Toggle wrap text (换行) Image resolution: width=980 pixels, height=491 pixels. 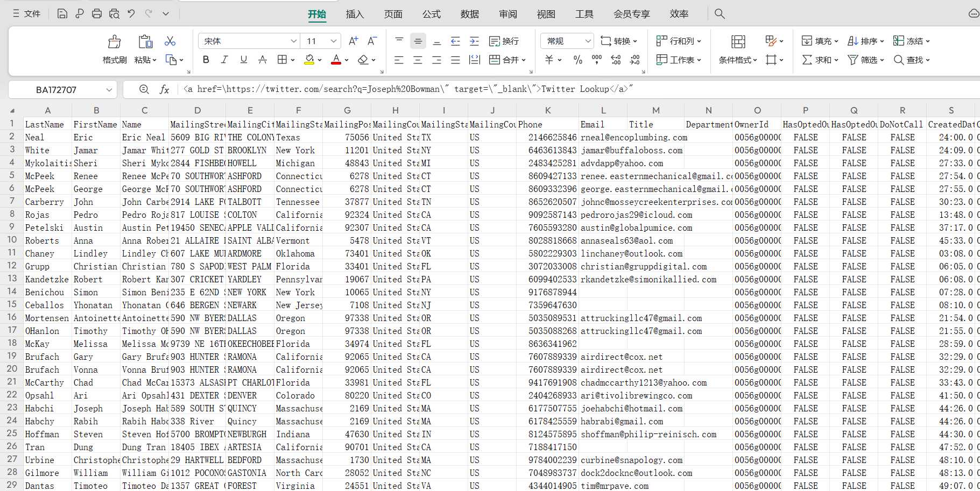[504, 41]
